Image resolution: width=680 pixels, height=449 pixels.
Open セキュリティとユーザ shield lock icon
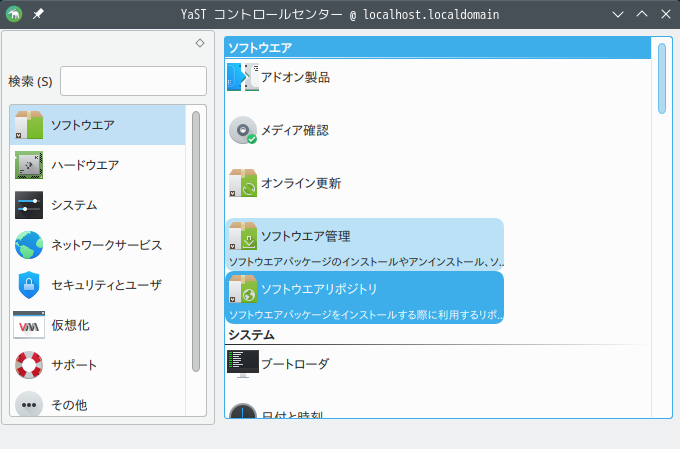pyautogui.click(x=29, y=285)
